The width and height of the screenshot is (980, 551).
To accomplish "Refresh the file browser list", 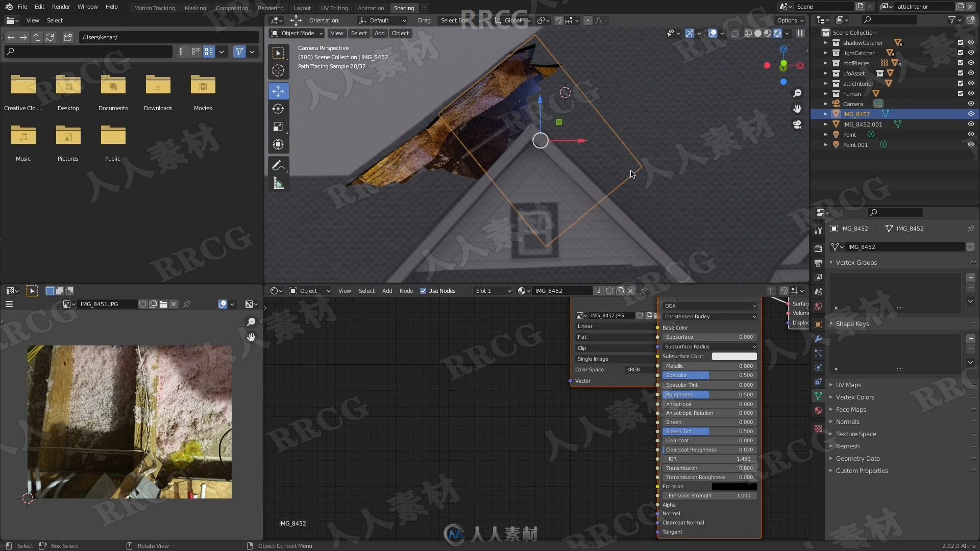I will (50, 37).
